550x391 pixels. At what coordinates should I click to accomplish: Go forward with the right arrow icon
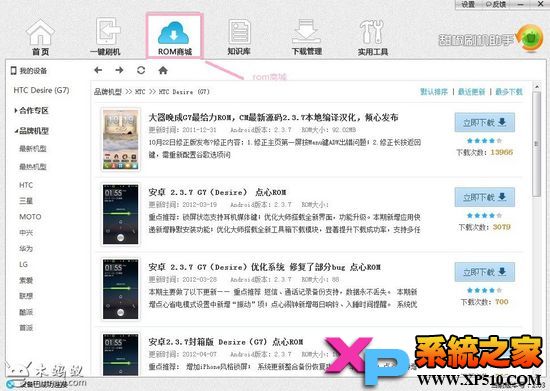coord(119,70)
